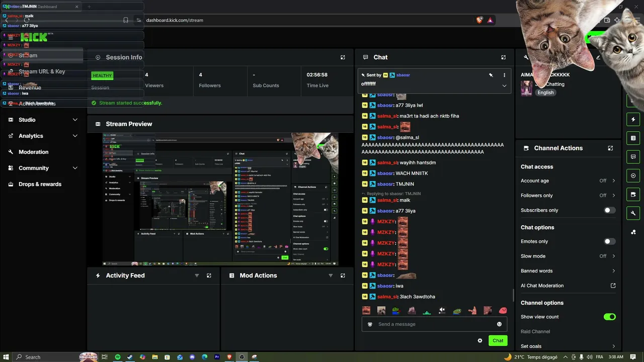This screenshot has height=362, width=644.
Task: Open the Activity Feed filter options
Action: tap(197, 276)
